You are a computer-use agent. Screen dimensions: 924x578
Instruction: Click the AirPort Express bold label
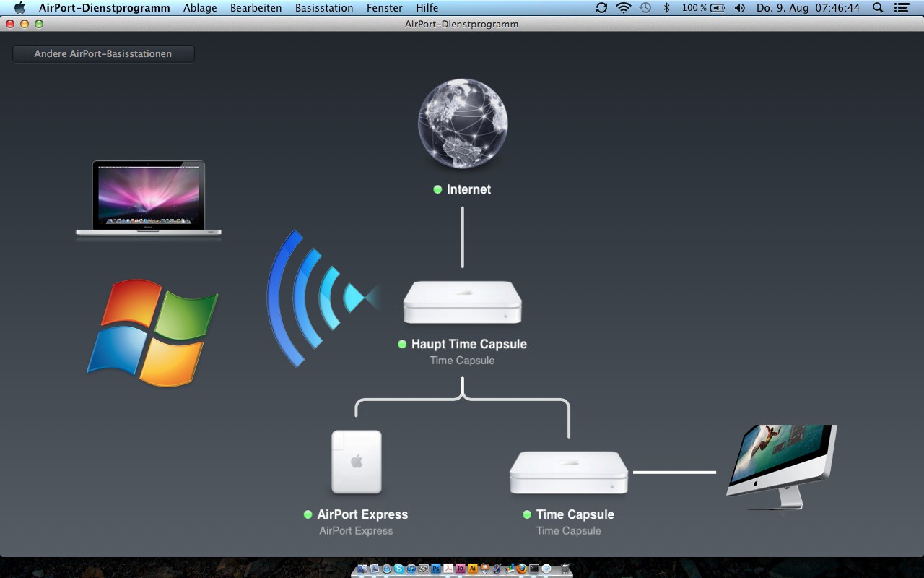pos(362,514)
